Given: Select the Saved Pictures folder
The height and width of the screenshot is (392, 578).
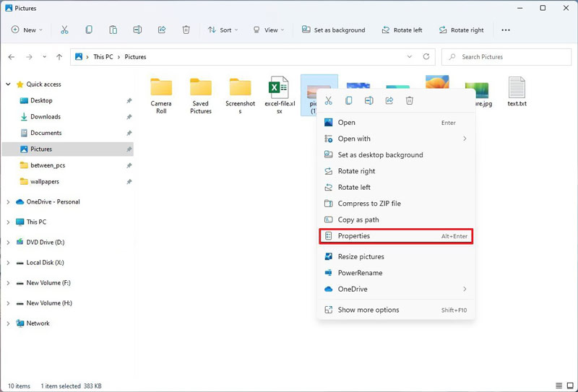Looking at the screenshot, I should pyautogui.click(x=201, y=96).
